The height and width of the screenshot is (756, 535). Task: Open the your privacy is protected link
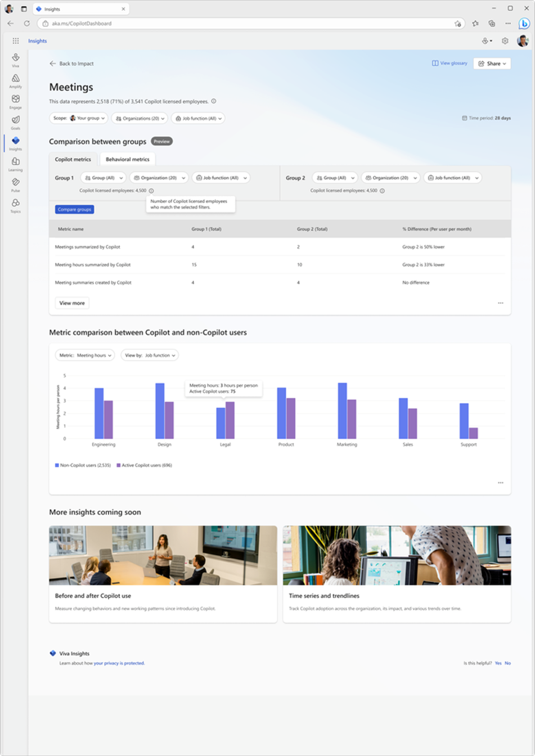tap(119, 663)
